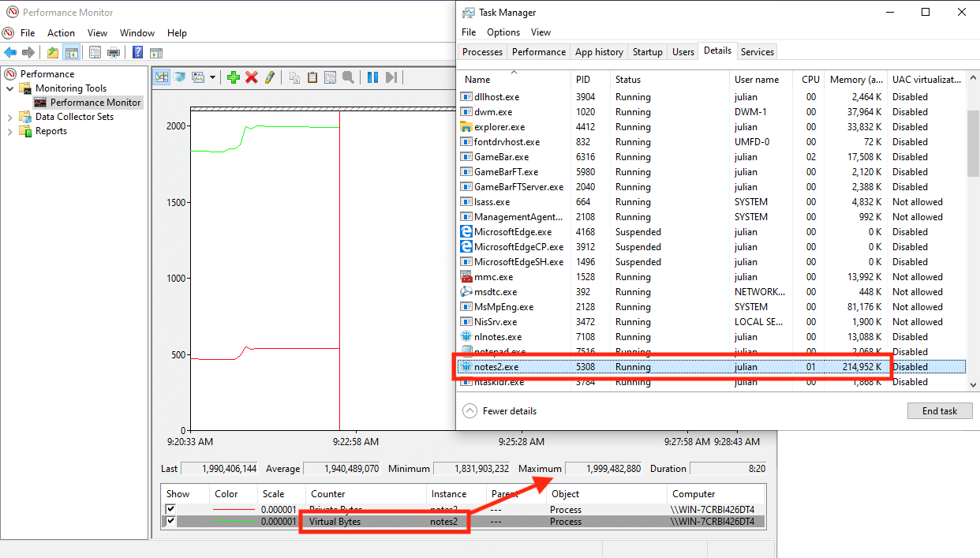Screen dimensions: 980x558
Task: Switch to the Processes tab in Task Manager
Action: coord(482,52)
